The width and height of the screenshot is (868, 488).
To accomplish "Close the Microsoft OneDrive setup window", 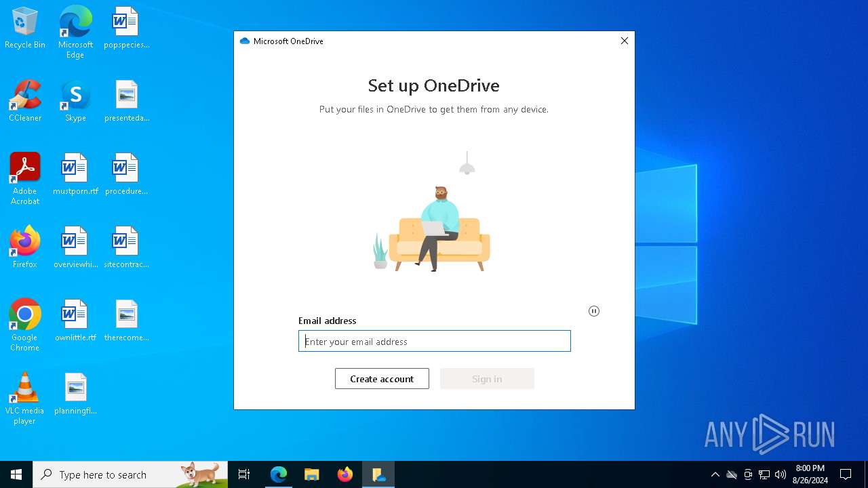I will [x=625, y=41].
